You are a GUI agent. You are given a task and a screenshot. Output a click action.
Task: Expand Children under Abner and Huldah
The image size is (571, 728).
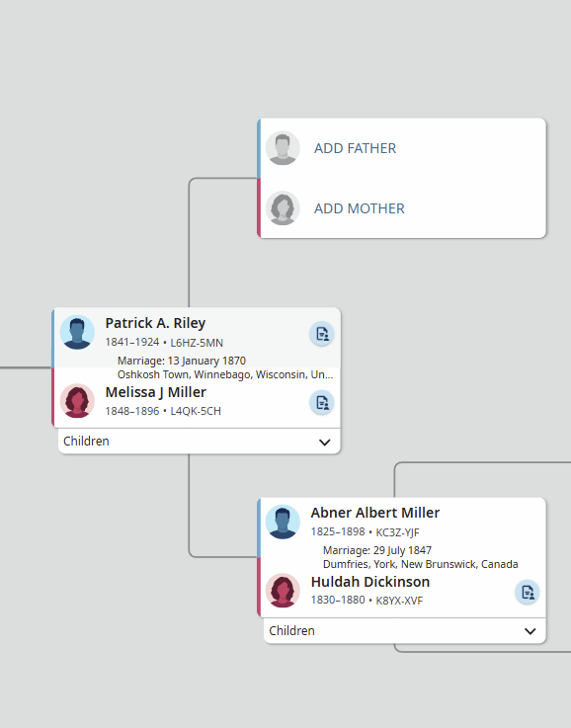click(405, 630)
